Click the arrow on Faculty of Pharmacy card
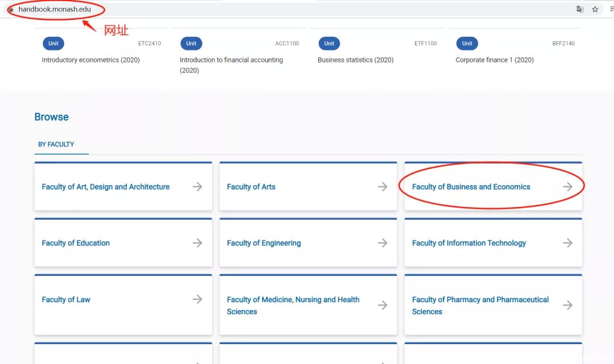The image size is (614, 364). click(568, 305)
